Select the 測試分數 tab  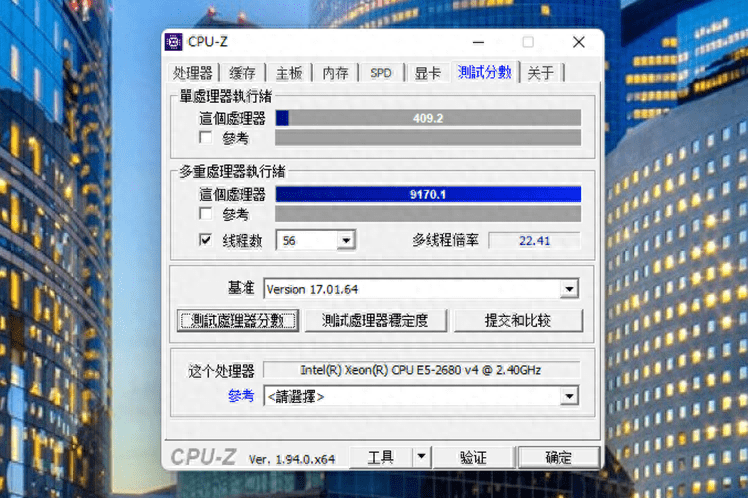click(x=485, y=72)
